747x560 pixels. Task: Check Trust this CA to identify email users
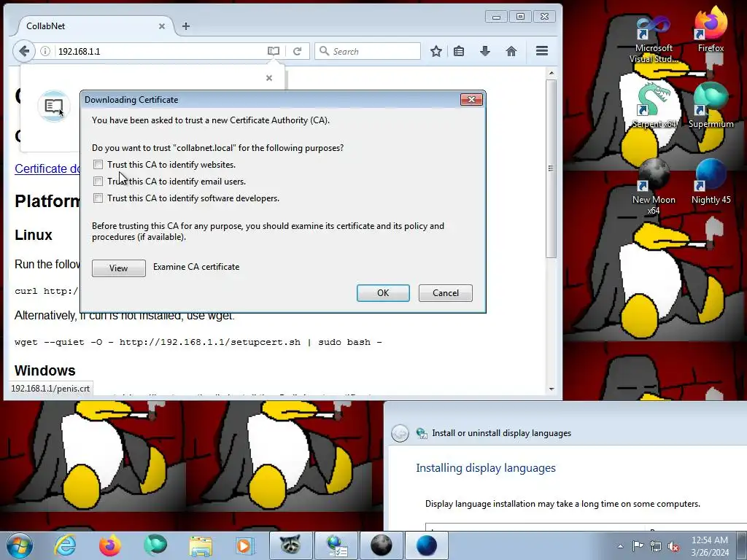coord(98,182)
